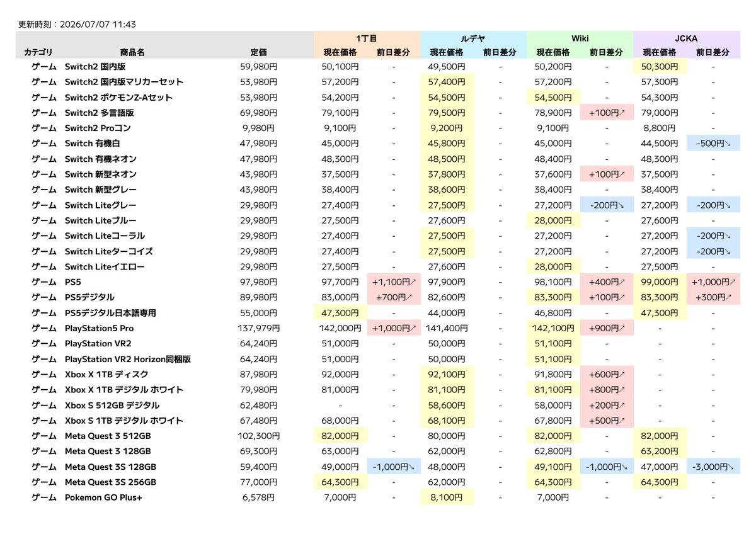Viewport: 756px width, 534px height.
Task: Click JCKA +300円 difference for PS5デジタル
Action: pyautogui.click(x=713, y=297)
